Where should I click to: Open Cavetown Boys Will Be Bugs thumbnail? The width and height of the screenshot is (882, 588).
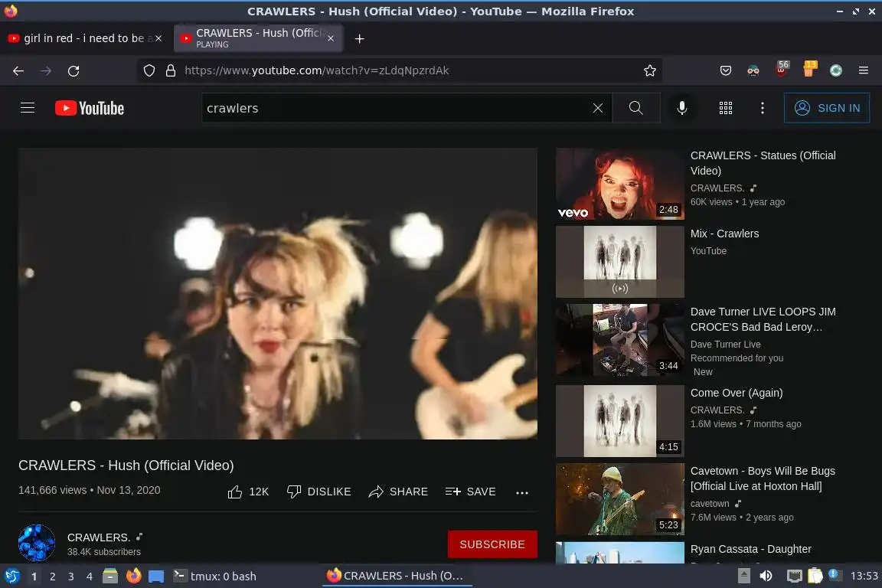620,499
